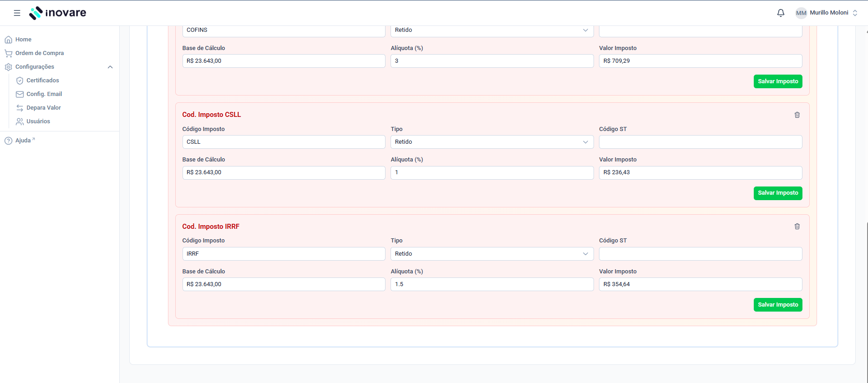The width and height of the screenshot is (868, 383).
Task: Save the COFINS tax with Salvar Imposto
Action: 778,81
